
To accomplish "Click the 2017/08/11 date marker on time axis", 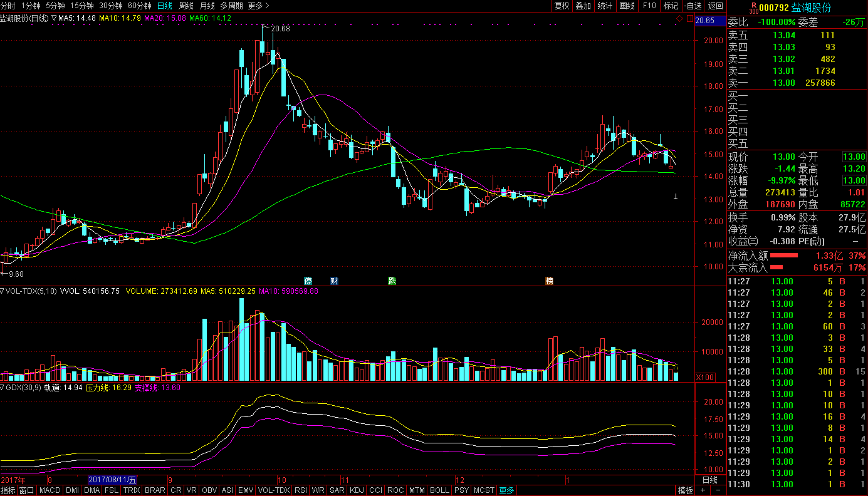I will 112,480.
